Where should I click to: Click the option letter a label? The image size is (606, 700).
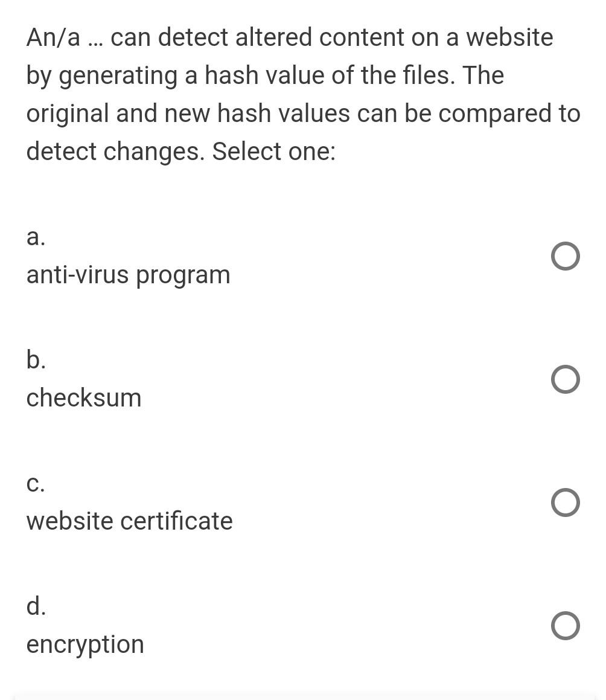pos(35,237)
